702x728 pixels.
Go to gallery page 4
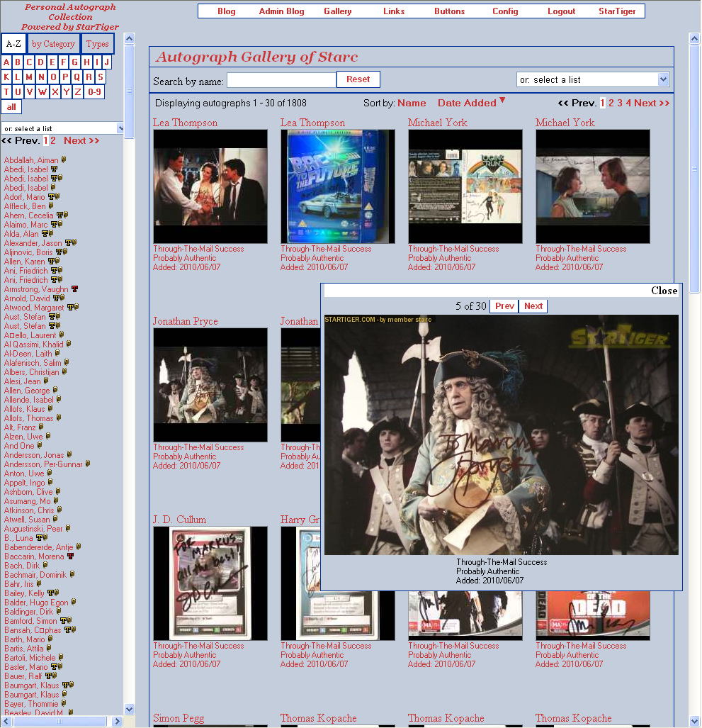click(628, 103)
